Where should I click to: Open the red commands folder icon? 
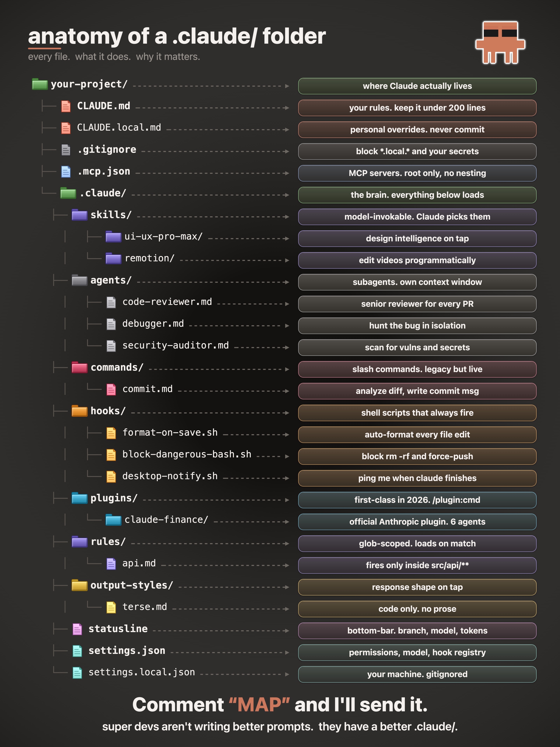[x=80, y=367]
